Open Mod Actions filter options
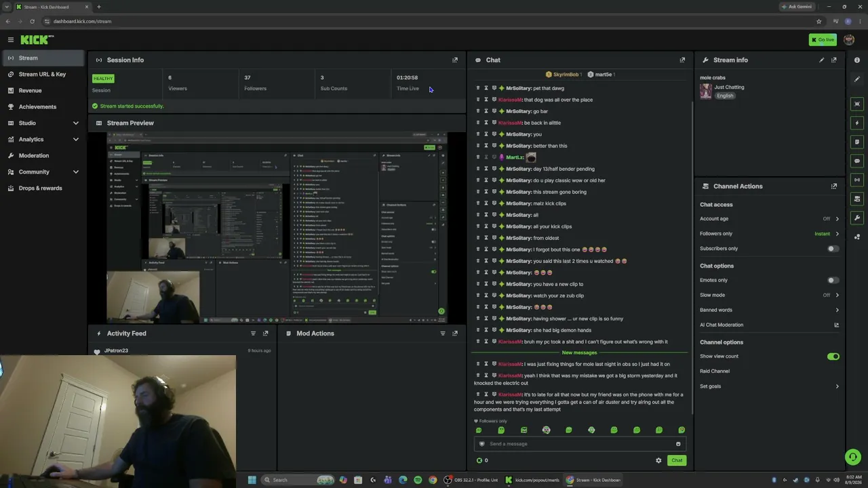The width and height of the screenshot is (868, 488). tap(443, 333)
